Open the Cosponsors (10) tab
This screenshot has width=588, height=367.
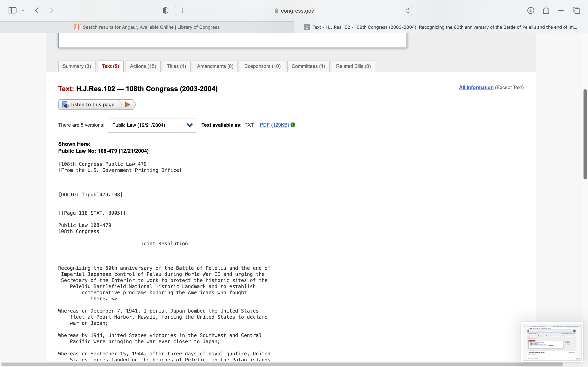262,66
